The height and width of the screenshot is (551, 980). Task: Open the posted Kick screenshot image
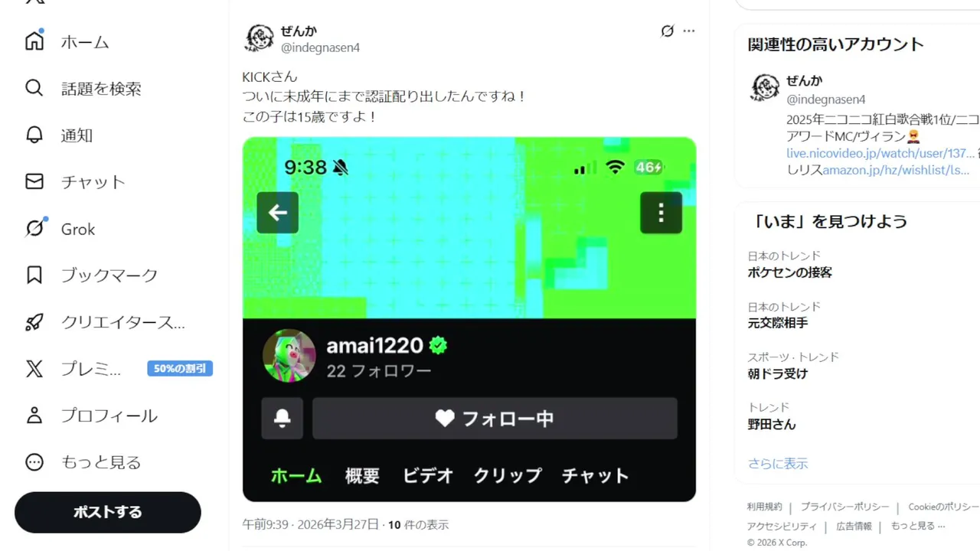469,319
